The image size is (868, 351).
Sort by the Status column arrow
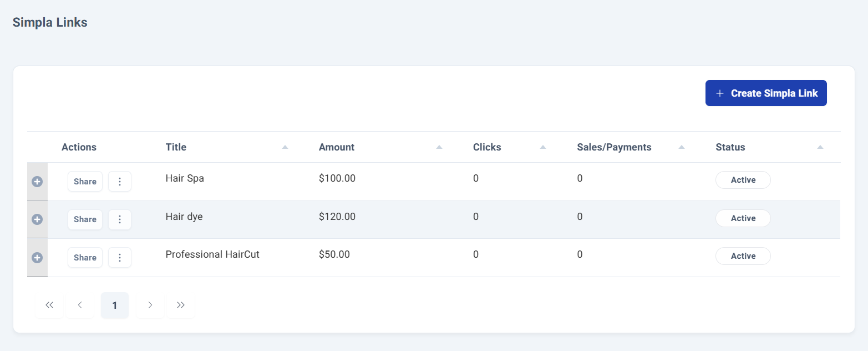click(x=820, y=147)
